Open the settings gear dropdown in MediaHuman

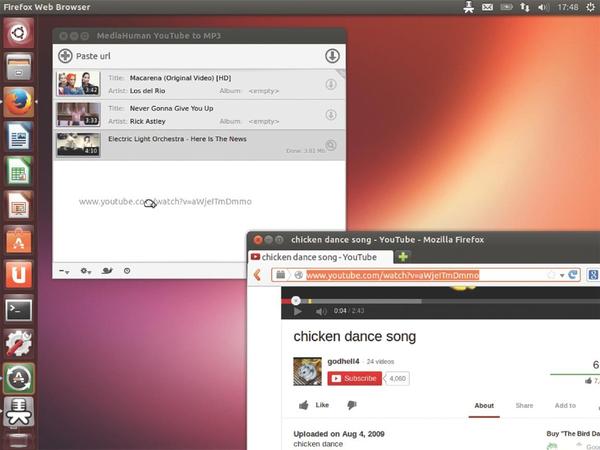(x=85, y=271)
